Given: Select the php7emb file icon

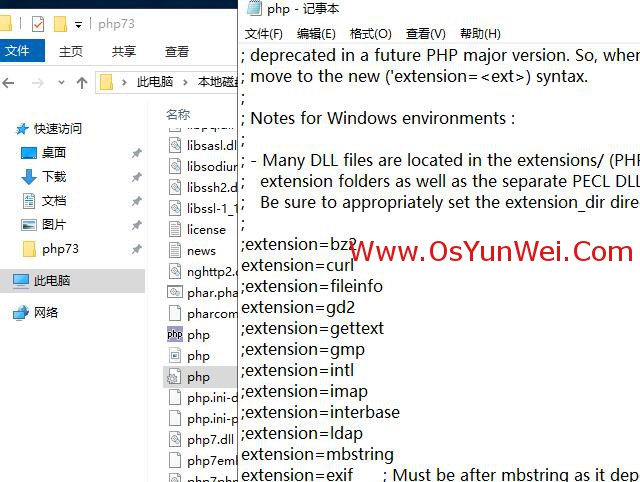Looking at the screenshot, I should coord(175,460).
